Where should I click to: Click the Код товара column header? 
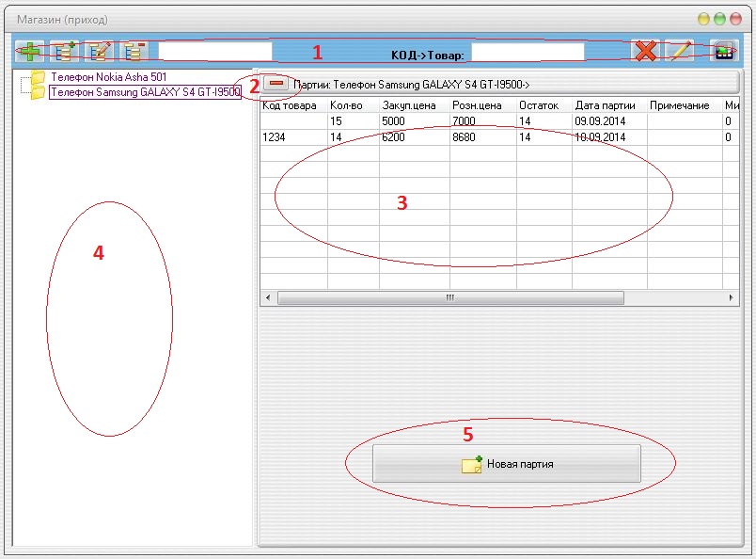293,105
